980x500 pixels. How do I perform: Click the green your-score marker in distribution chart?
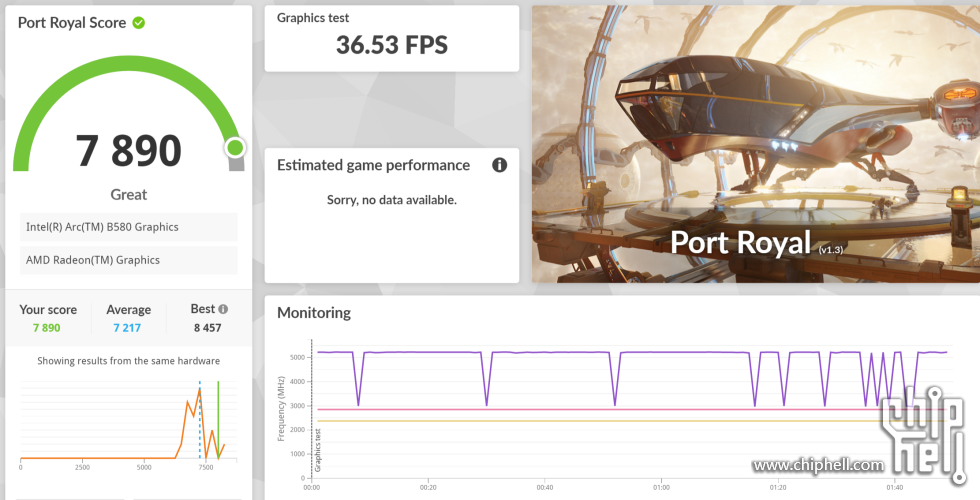coord(218,419)
